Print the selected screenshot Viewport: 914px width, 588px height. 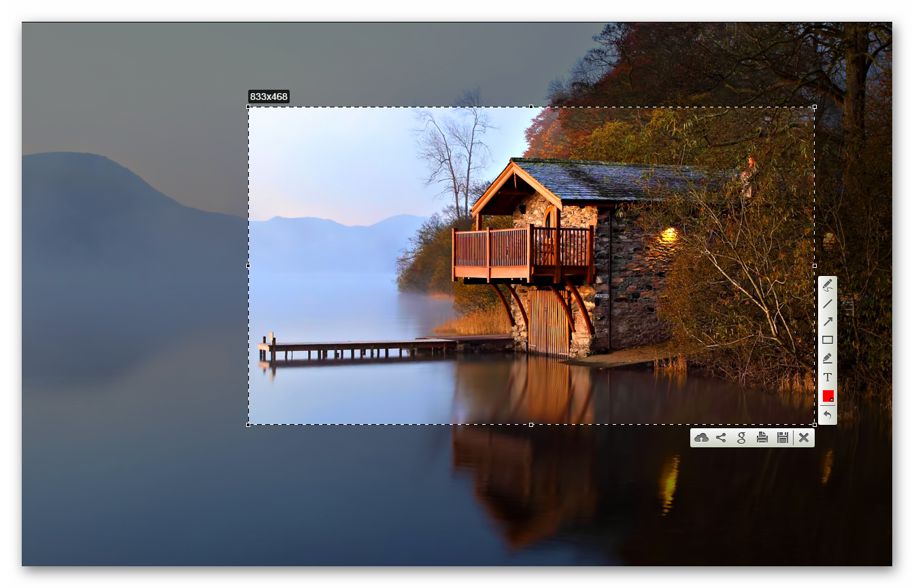[762, 438]
